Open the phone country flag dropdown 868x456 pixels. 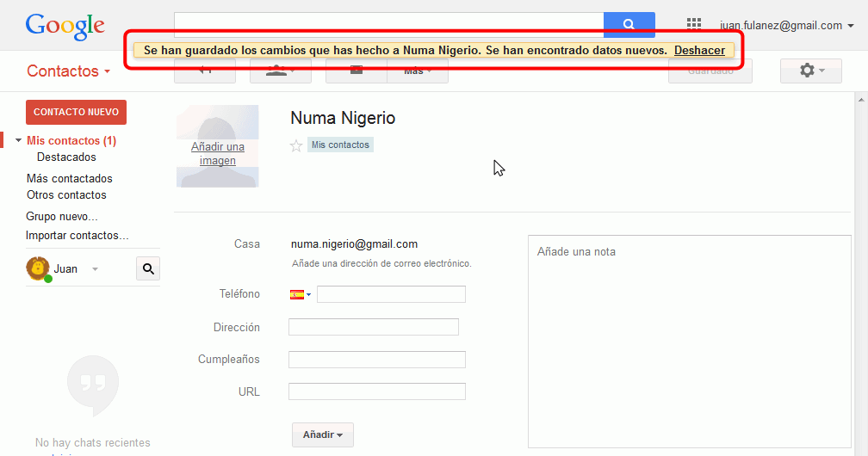click(301, 294)
